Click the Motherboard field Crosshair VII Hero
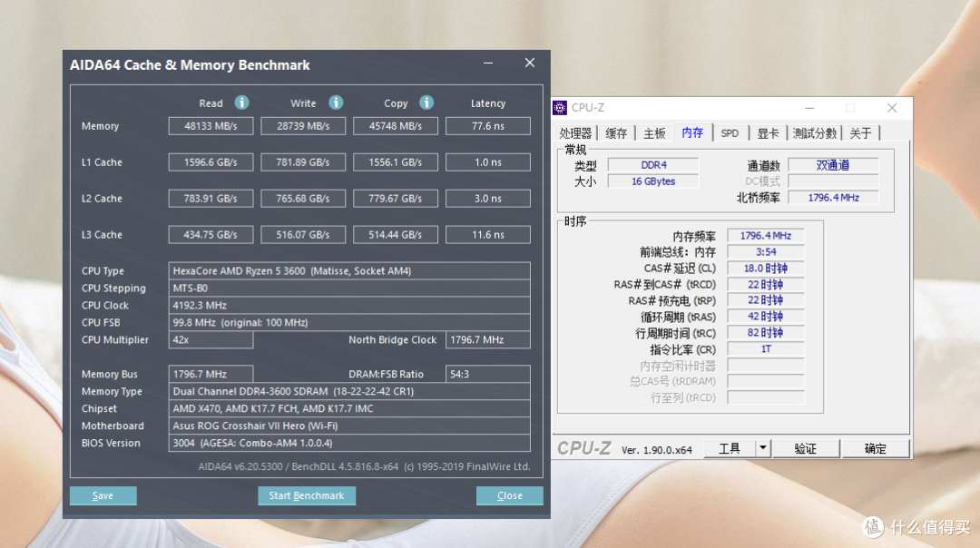The width and height of the screenshot is (980, 548). pyautogui.click(x=349, y=426)
